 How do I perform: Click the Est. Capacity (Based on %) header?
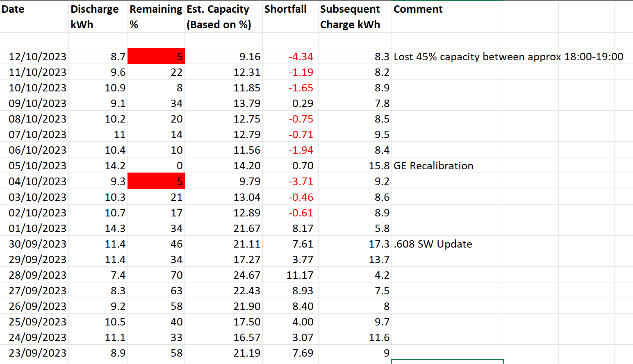point(223,17)
